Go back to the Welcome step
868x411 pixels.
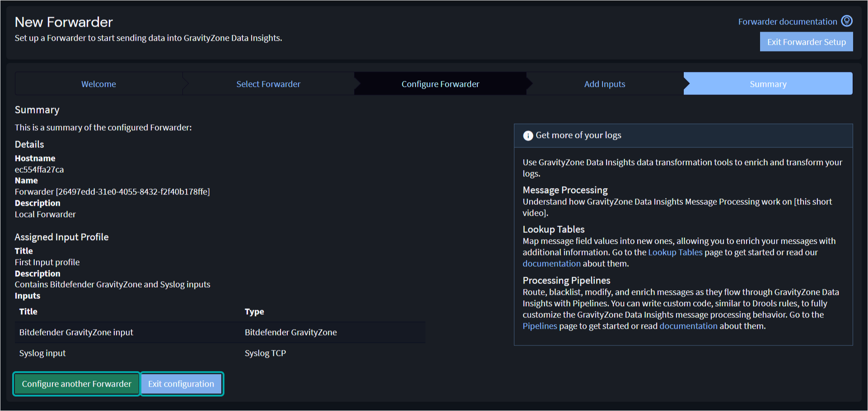coord(98,84)
